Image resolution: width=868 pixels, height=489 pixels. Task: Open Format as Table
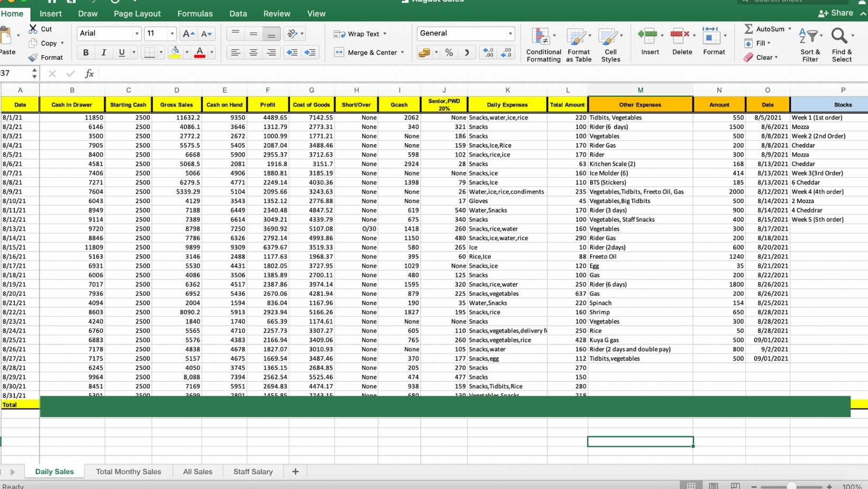578,45
